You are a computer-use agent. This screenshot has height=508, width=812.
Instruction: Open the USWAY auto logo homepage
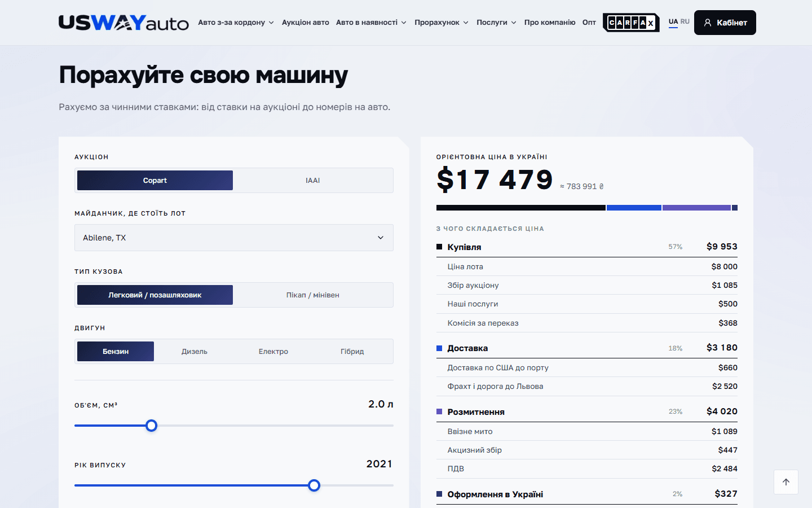(123, 23)
